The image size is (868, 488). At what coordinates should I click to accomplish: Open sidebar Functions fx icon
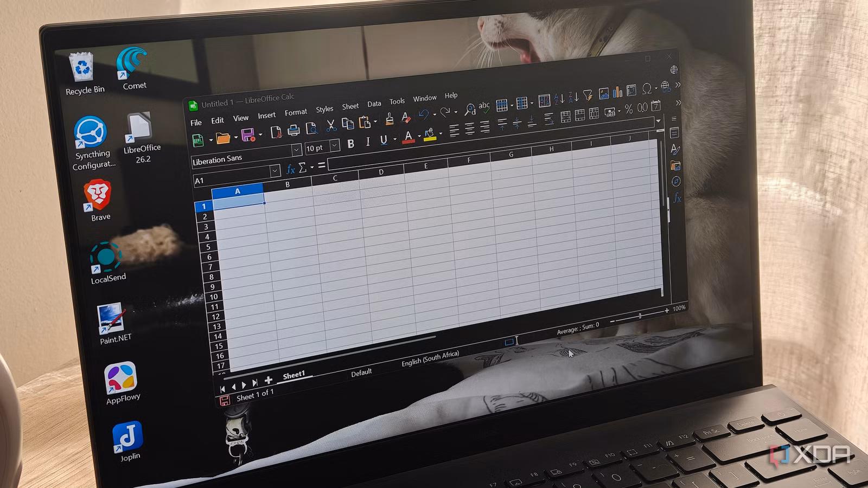677,198
